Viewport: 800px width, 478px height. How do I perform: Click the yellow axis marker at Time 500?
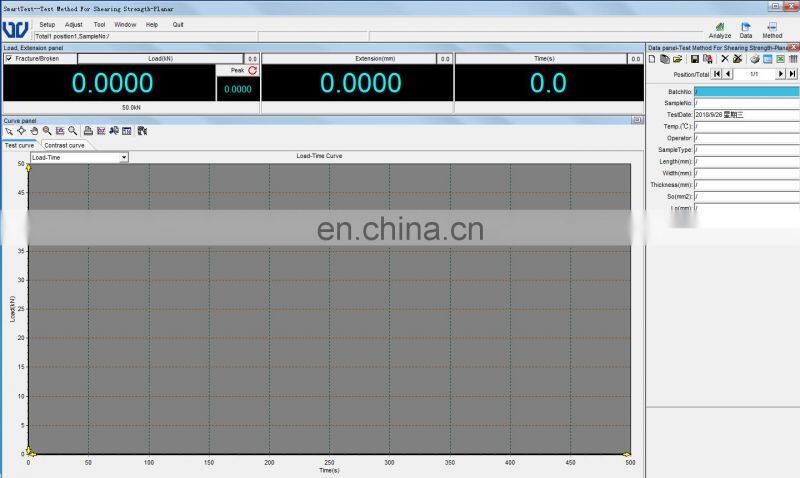tap(627, 454)
